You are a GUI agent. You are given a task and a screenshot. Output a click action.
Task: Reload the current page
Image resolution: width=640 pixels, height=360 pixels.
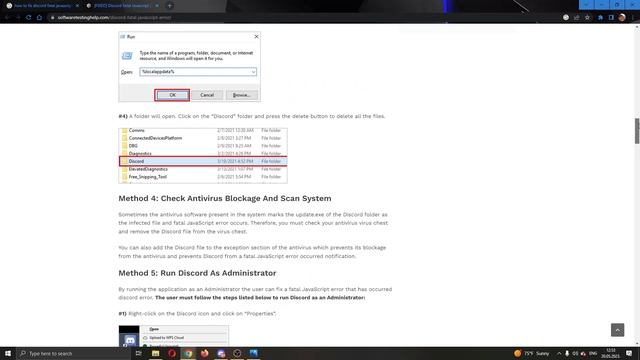point(29,18)
